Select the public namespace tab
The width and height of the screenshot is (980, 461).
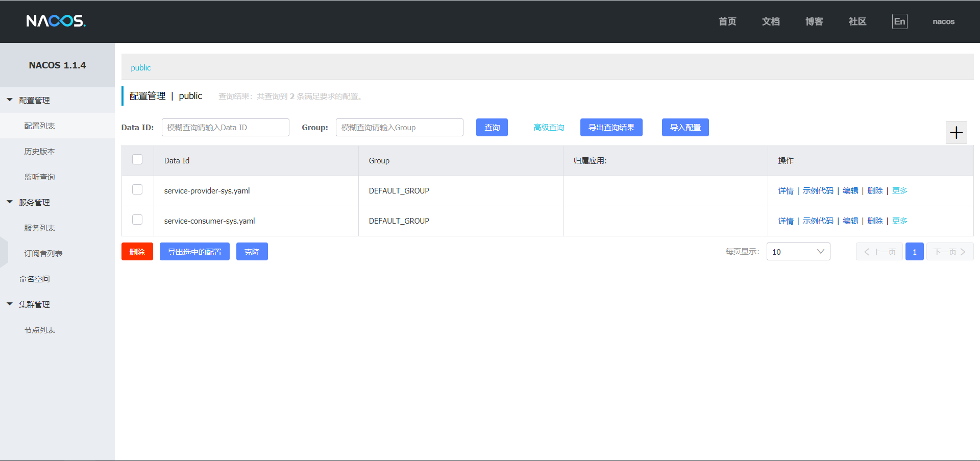coord(141,68)
